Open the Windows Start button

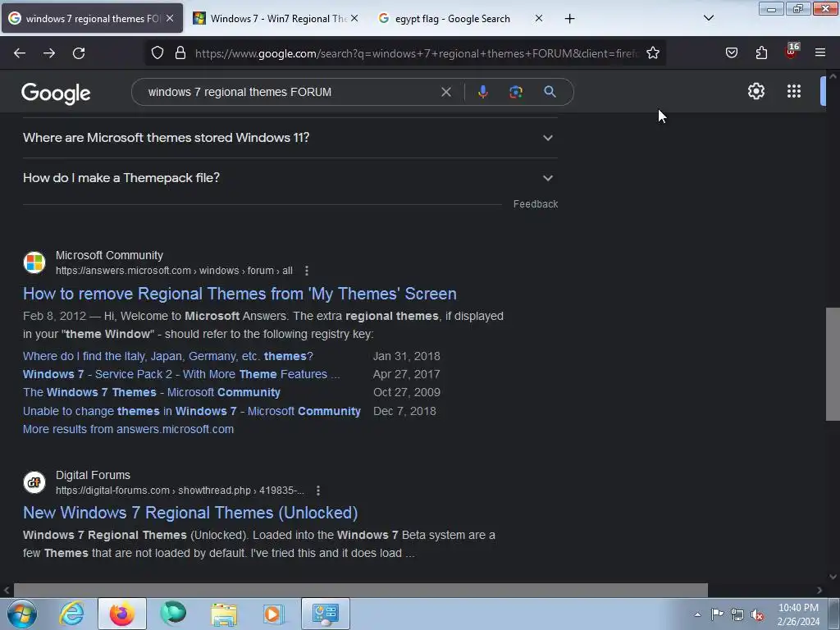click(21, 614)
